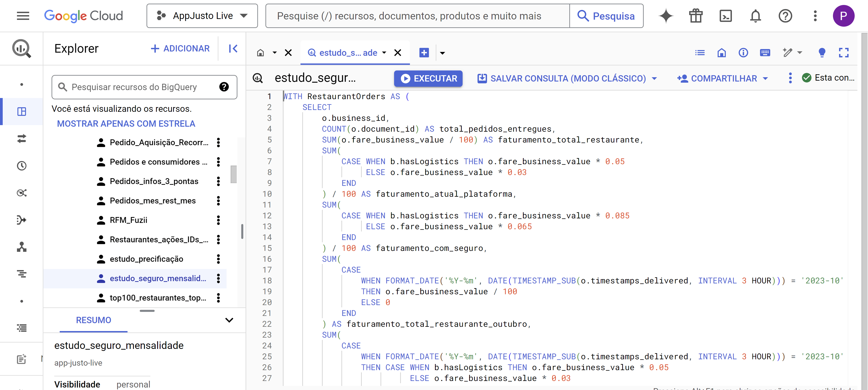Open the SQL assistance magic pen tool

click(x=788, y=53)
